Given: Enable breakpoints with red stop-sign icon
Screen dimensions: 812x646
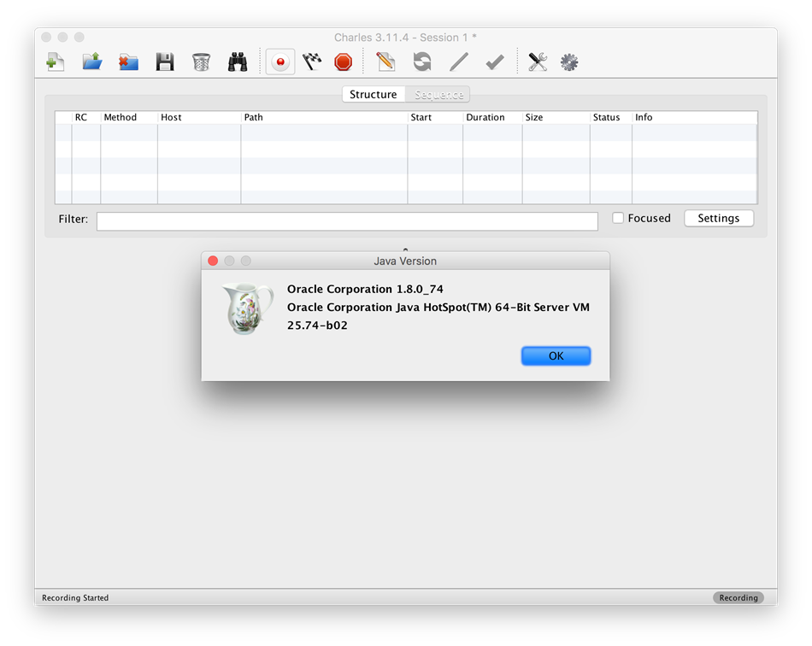Looking at the screenshot, I should tap(344, 62).
